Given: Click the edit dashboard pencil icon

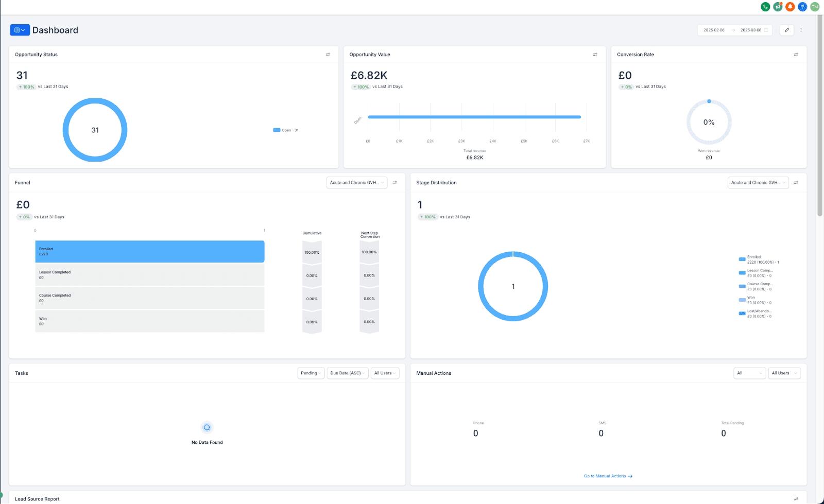Looking at the screenshot, I should point(787,30).
